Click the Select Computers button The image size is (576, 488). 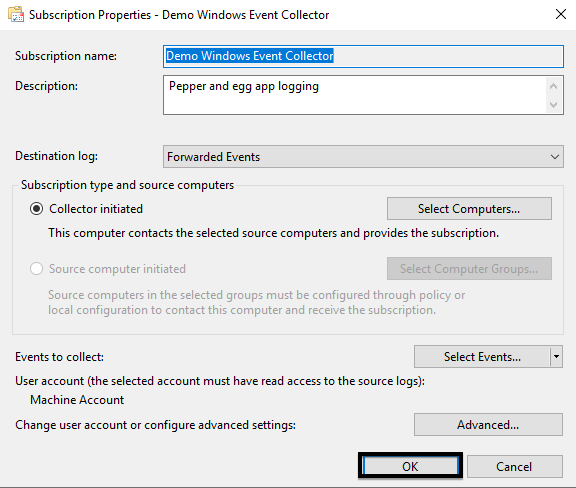coord(469,209)
